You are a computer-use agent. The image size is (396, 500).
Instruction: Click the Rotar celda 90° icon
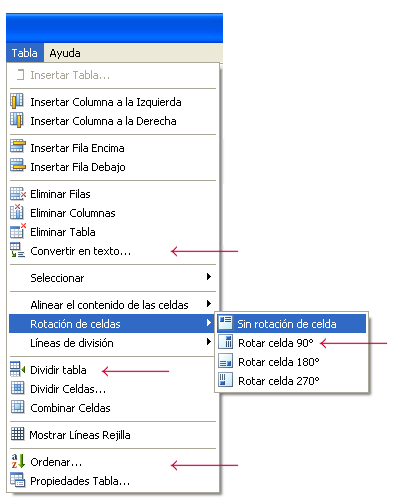click(226, 342)
